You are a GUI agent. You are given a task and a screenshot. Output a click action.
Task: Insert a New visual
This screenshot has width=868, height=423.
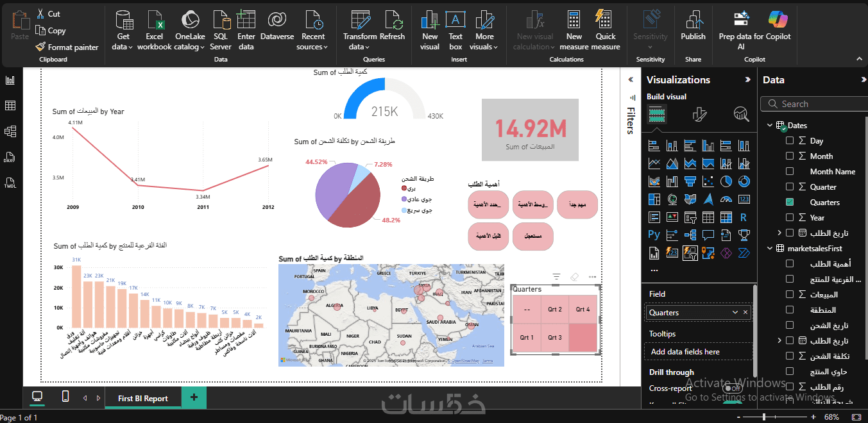tap(430, 31)
